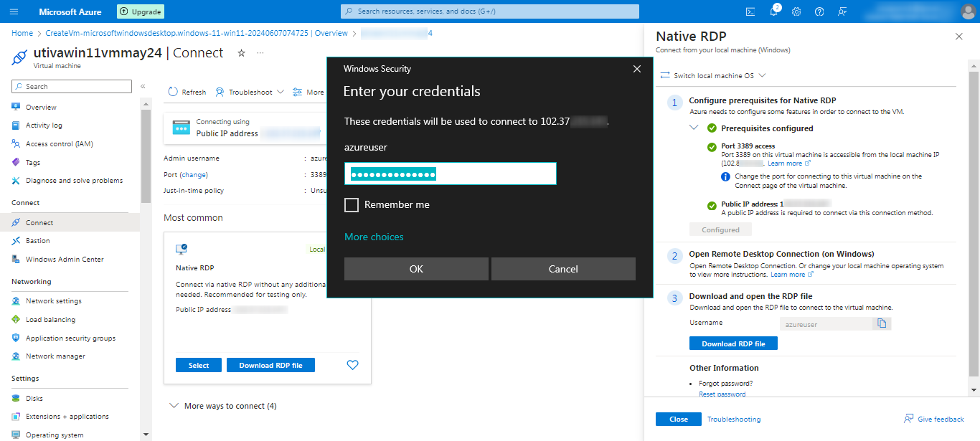Click Download RDP file on the card
This screenshot has height=441, width=980.
pos(270,365)
